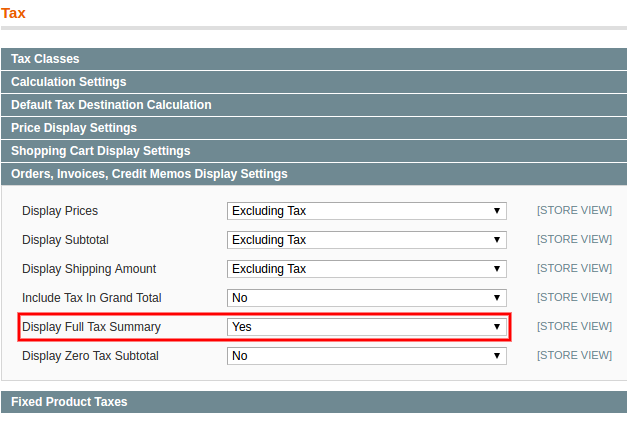
Task: Open Include Tax In Grand Total dropdown
Action: (366, 298)
